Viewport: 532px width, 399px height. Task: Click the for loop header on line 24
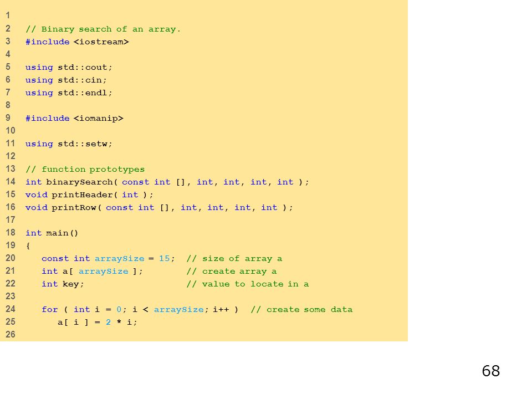coord(140,309)
